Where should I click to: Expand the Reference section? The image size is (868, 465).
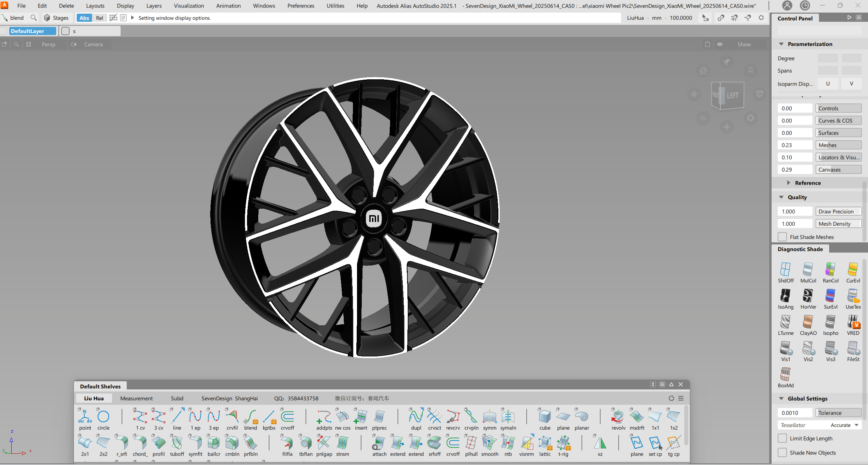789,183
